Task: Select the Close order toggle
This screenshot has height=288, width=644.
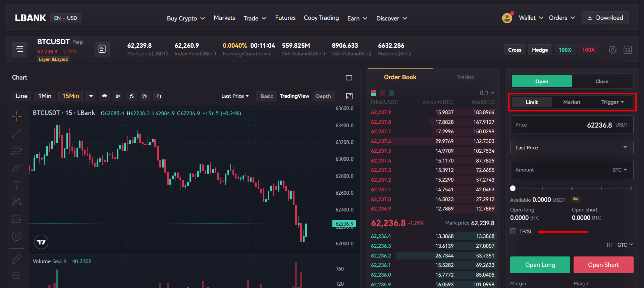Action: (x=602, y=81)
